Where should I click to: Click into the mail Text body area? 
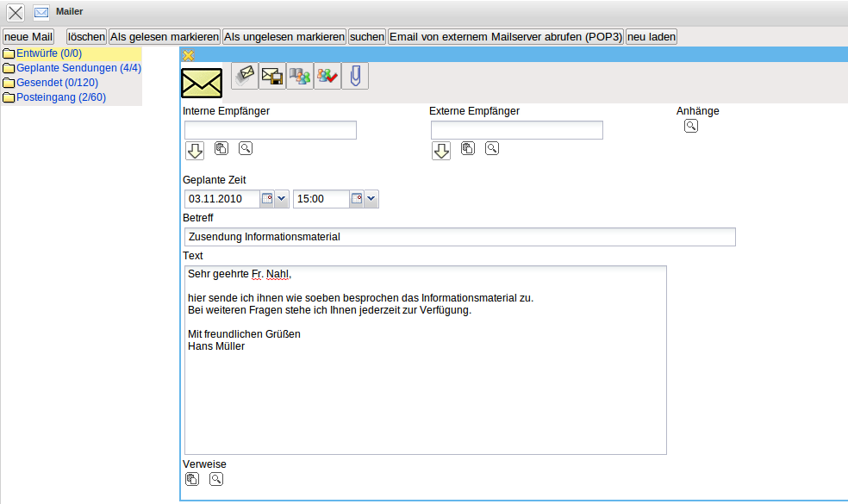tap(425, 359)
